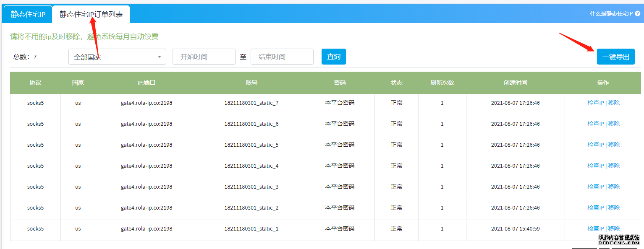Click 移除 for account 18211180301_static_7
644x249 pixels.
tap(614, 102)
